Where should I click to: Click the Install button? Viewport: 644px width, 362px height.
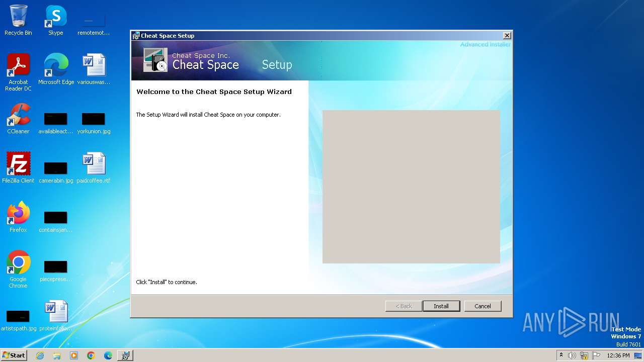click(x=441, y=306)
